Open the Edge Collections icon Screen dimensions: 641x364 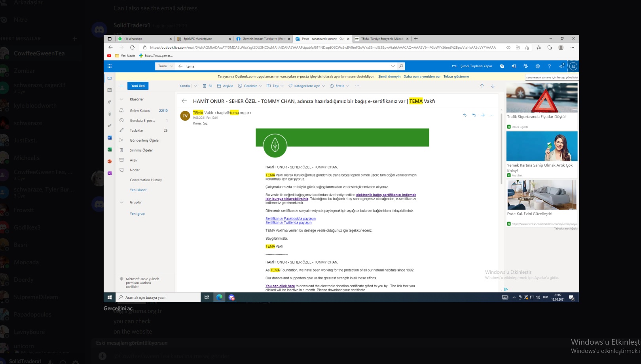tap(549, 47)
